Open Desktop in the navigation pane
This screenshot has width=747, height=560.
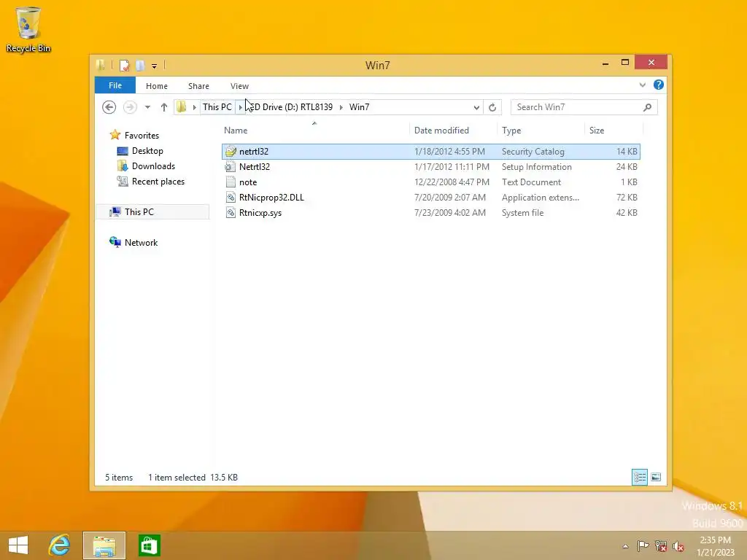point(147,150)
